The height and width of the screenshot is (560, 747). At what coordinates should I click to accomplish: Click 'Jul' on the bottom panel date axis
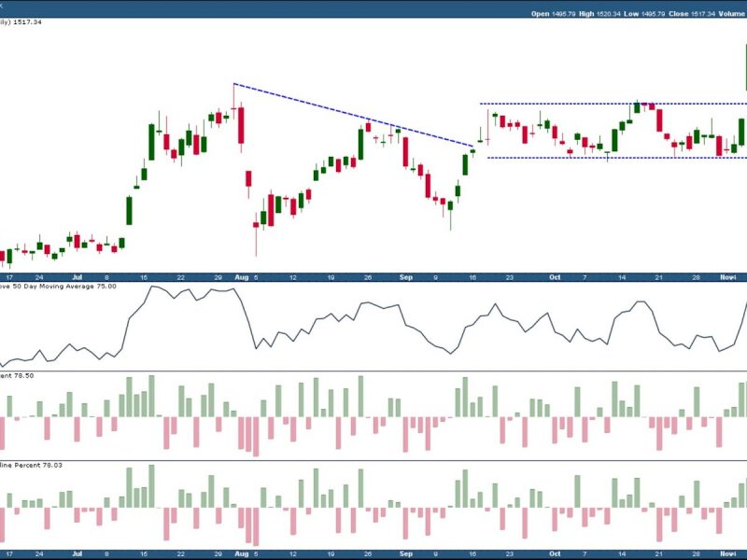(x=78, y=553)
